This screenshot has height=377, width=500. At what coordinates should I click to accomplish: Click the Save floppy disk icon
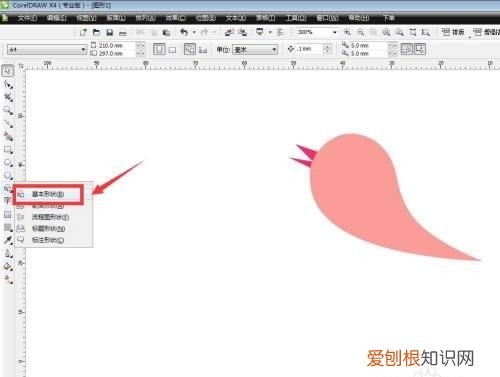click(x=110, y=32)
